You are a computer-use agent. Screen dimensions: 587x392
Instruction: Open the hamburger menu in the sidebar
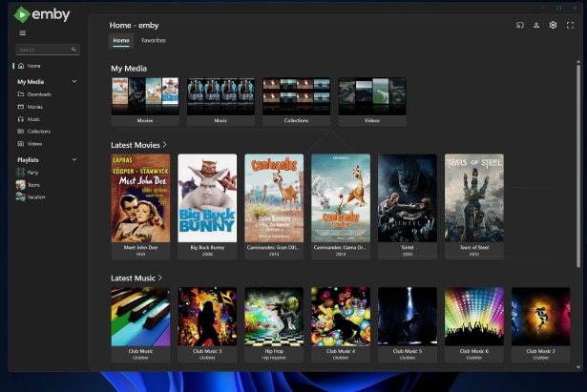click(x=23, y=33)
